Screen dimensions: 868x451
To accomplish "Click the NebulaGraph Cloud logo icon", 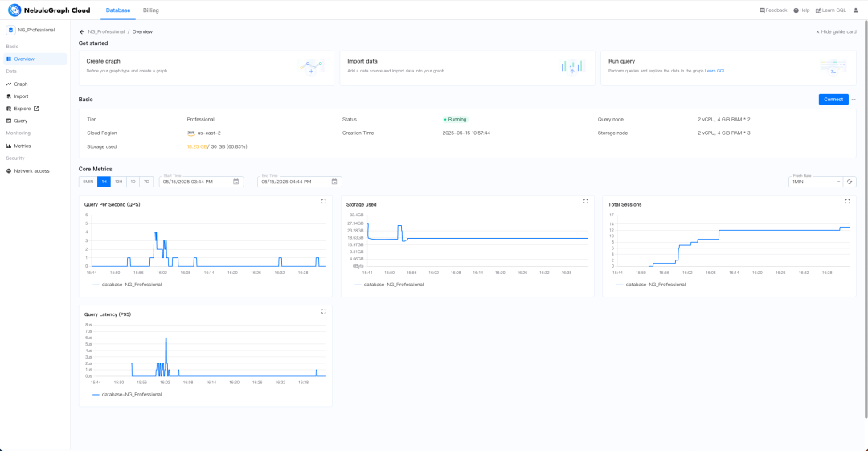I will [x=14, y=10].
